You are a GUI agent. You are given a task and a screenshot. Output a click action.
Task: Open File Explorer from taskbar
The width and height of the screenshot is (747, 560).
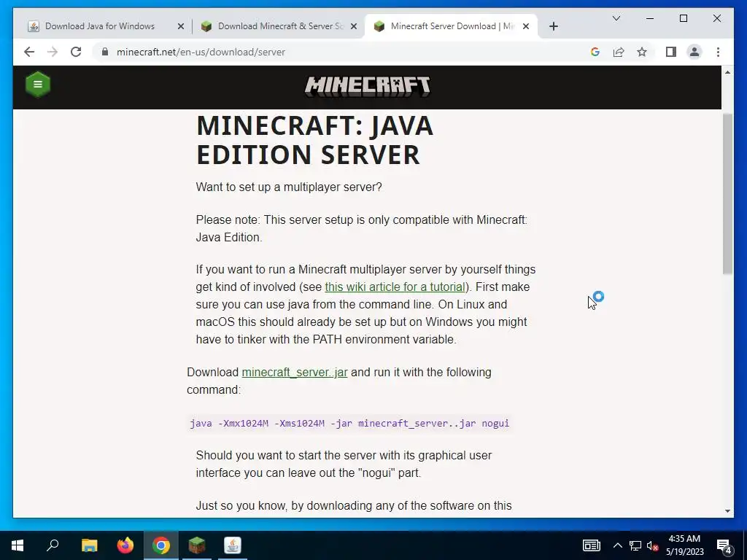(x=89, y=545)
